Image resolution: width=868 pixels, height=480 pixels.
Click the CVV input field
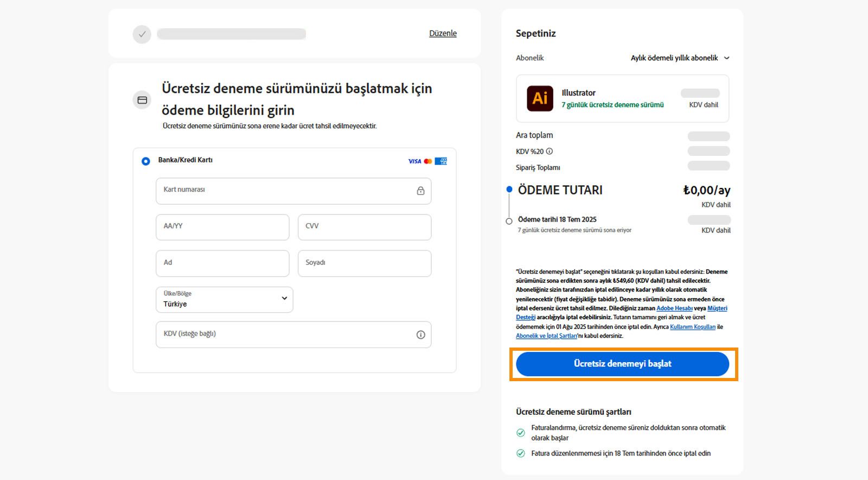click(x=365, y=227)
